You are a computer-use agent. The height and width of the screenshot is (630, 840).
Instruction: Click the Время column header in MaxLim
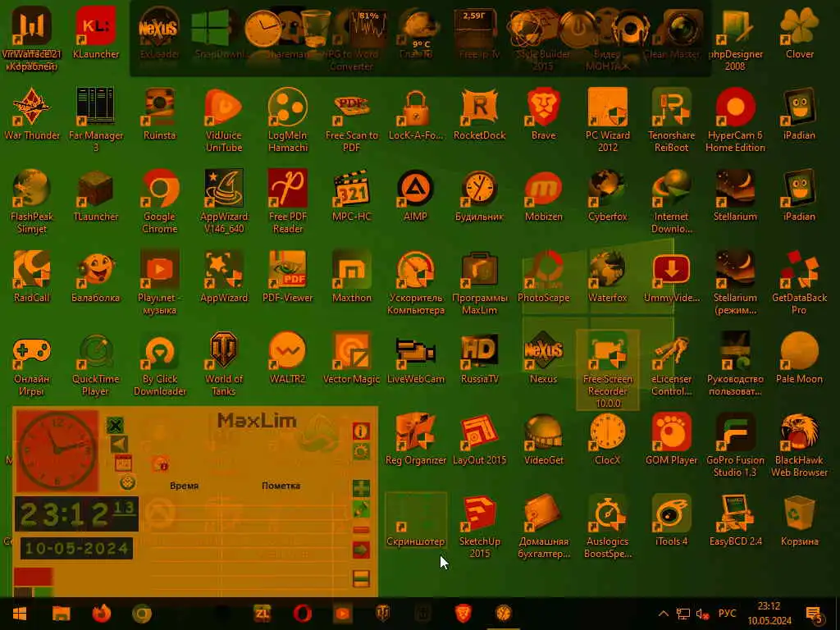pos(185,486)
